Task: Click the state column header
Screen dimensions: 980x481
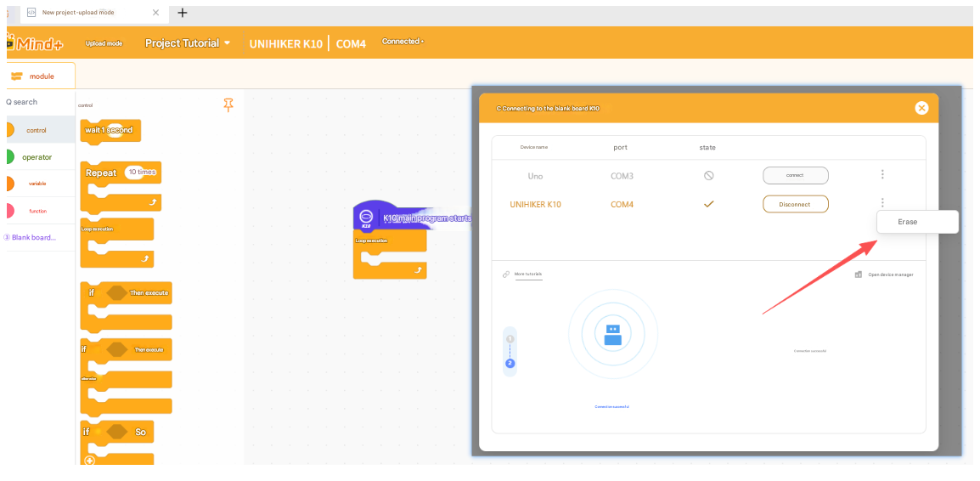Action: click(x=707, y=148)
